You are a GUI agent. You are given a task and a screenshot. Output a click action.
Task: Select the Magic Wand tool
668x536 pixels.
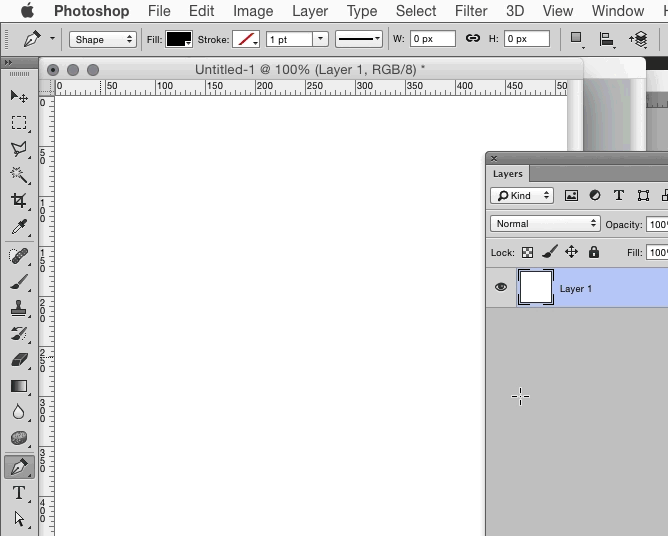pyautogui.click(x=19, y=175)
